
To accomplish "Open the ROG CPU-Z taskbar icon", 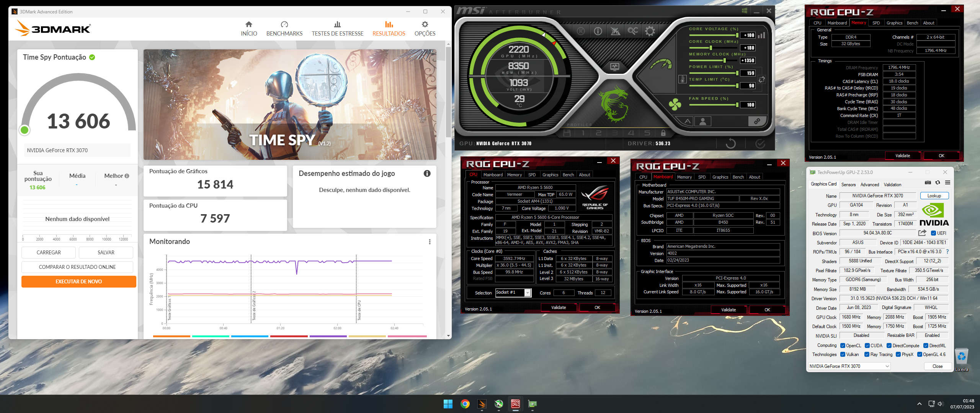I will (x=515, y=404).
